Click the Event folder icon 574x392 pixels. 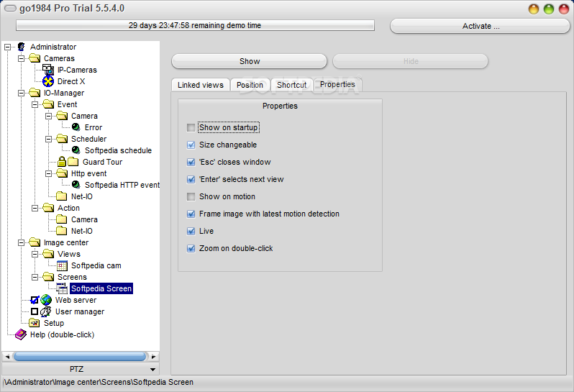tap(48, 104)
